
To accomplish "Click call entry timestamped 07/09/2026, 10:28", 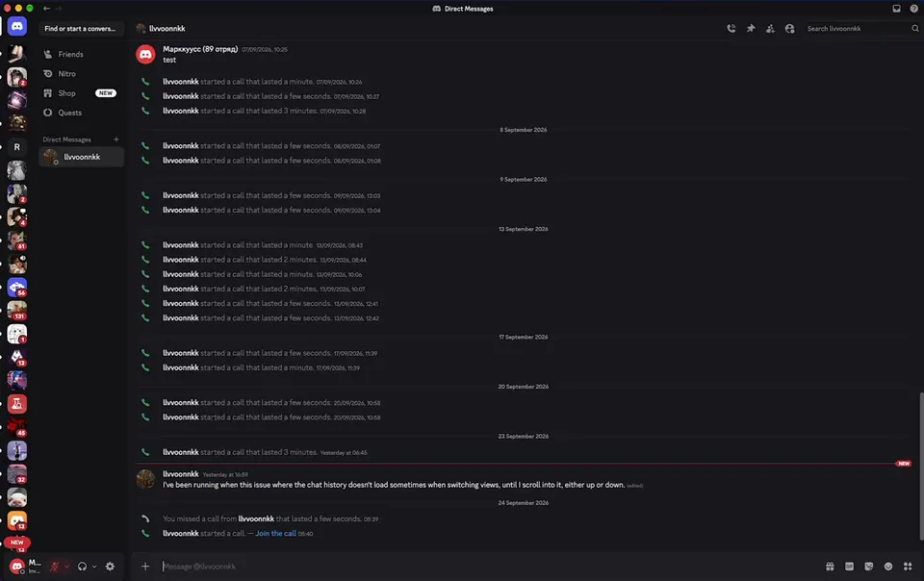I will [x=264, y=111].
